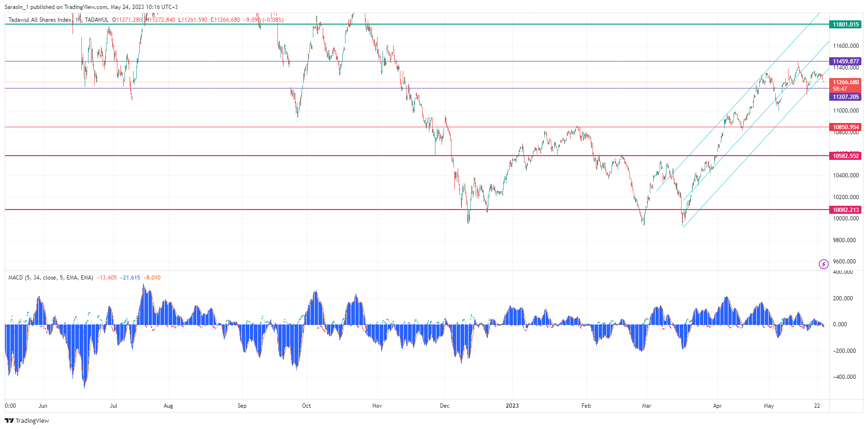Click the MACD (5, 34, close, 5, EMA, EMA) legend
This screenshot has height=429, width=868.
click(x=51, y=278)
